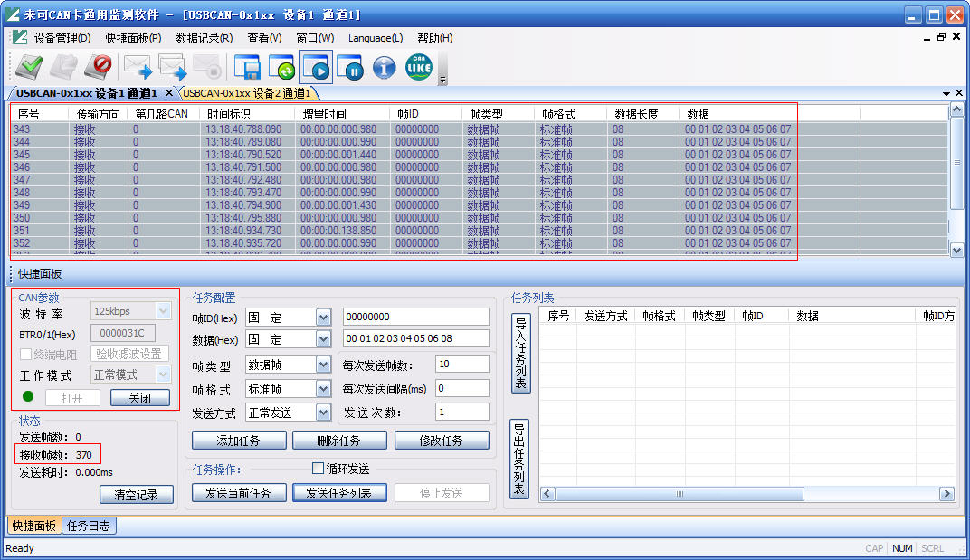Open the info/about toolbar icon

383,67
